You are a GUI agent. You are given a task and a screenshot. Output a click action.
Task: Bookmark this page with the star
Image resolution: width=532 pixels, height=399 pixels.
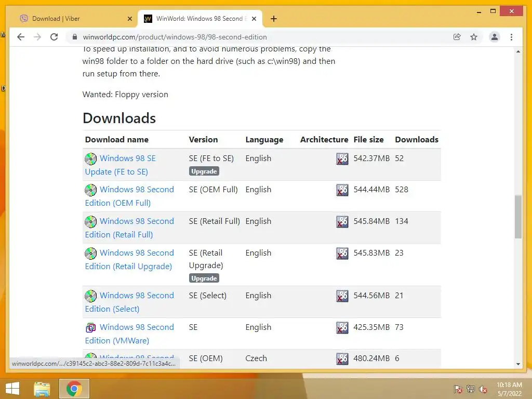tap(474, 37)
